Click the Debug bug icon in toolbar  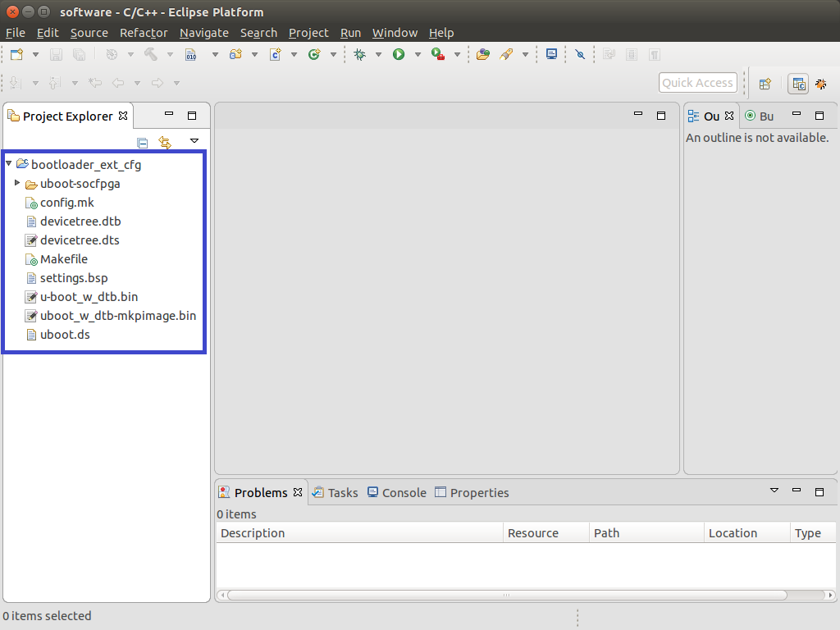[x=359, y=55]
